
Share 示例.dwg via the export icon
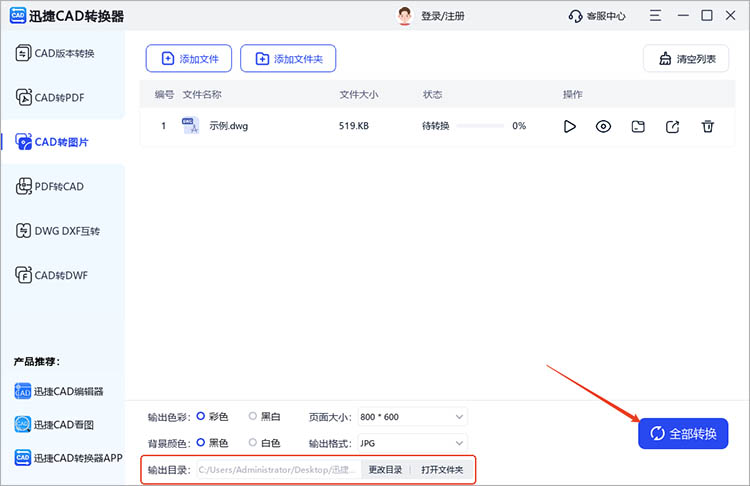point(673,126)
